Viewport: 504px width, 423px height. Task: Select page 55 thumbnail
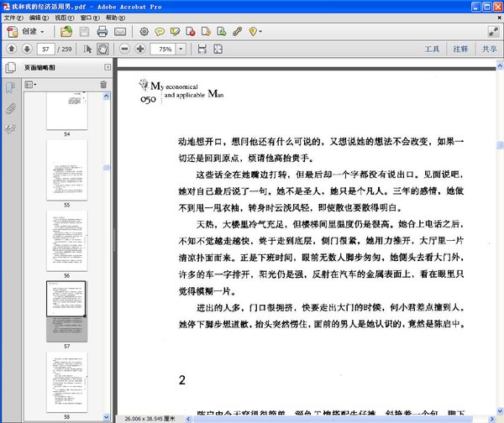tap(67, 170)
